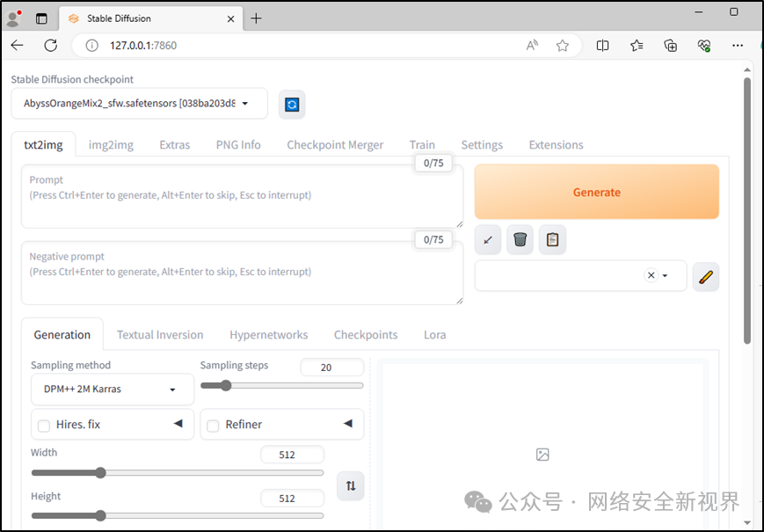Click the browser profile avatar

click(x=14, y=18)
